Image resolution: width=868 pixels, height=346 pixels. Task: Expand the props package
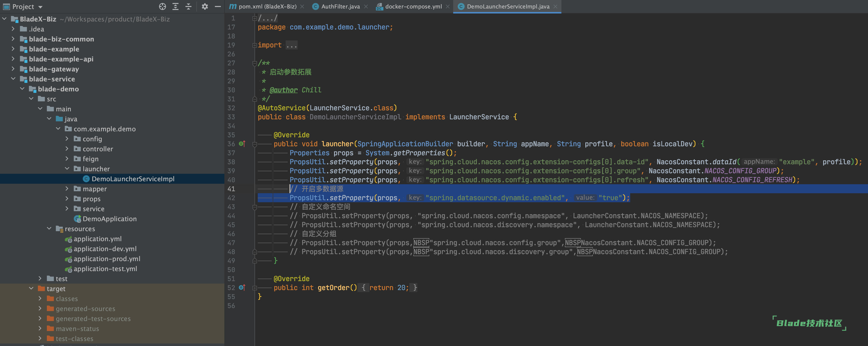(67, 198)
